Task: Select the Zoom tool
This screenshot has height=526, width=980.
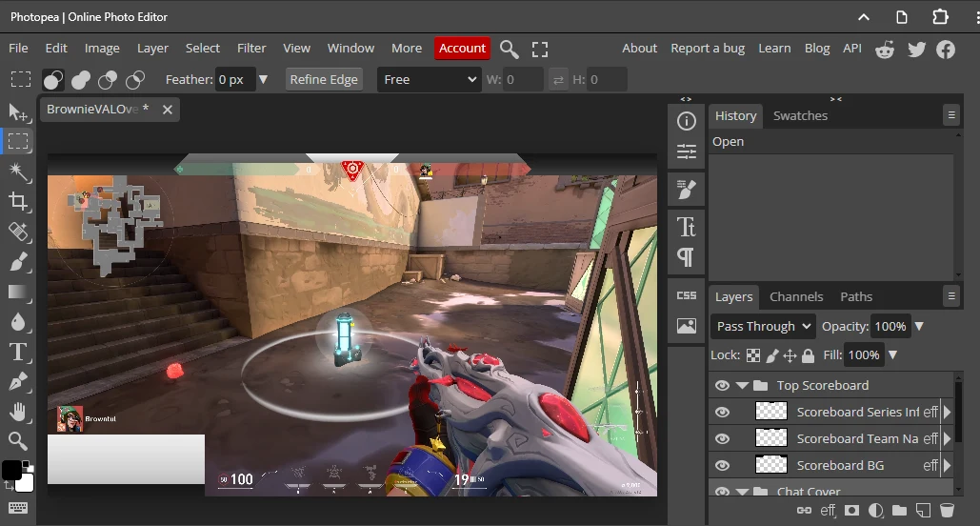Action: coord(18,441)
